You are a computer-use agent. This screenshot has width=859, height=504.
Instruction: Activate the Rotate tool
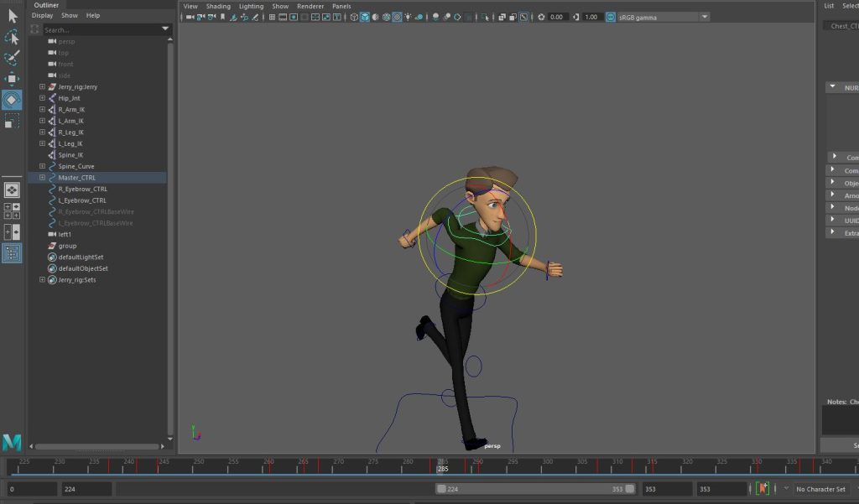pyautogui.click(x=12, y=100)
